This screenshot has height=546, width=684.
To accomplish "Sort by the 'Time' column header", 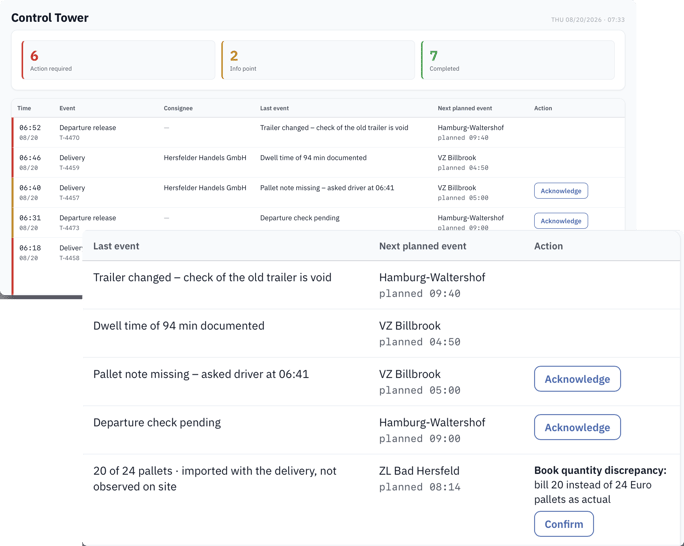I will [24, 108].
